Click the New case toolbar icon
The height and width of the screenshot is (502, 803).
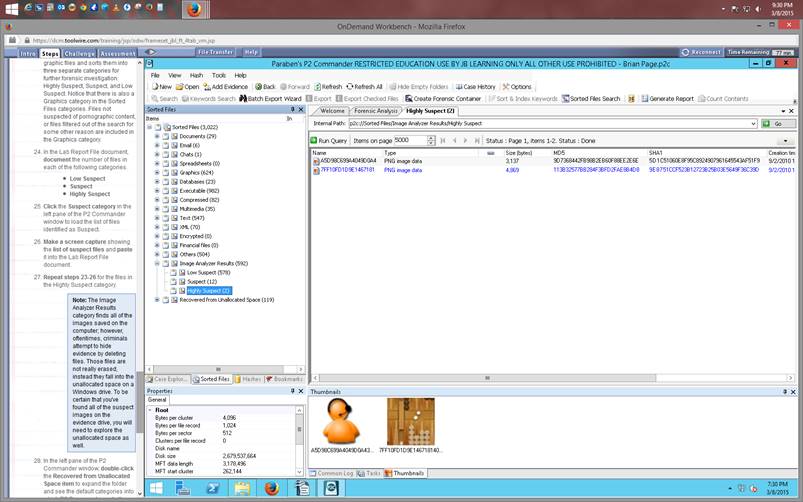[162, 87]
